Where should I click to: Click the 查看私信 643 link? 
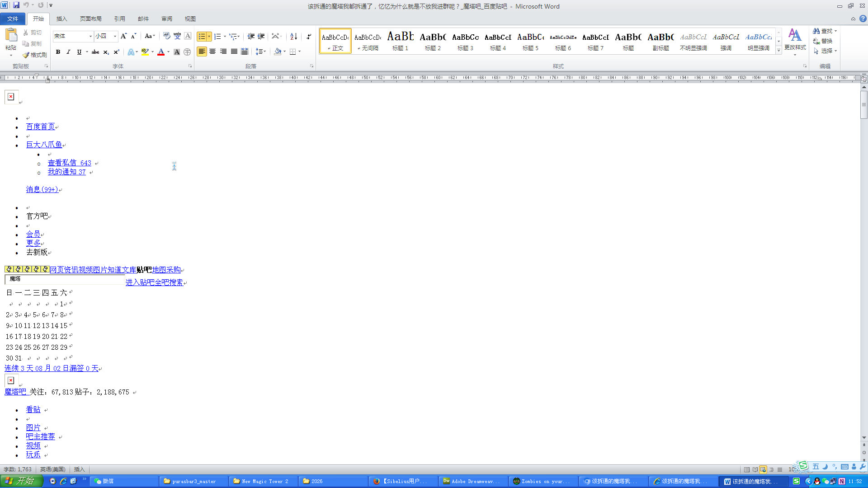[x=70, y=163]
